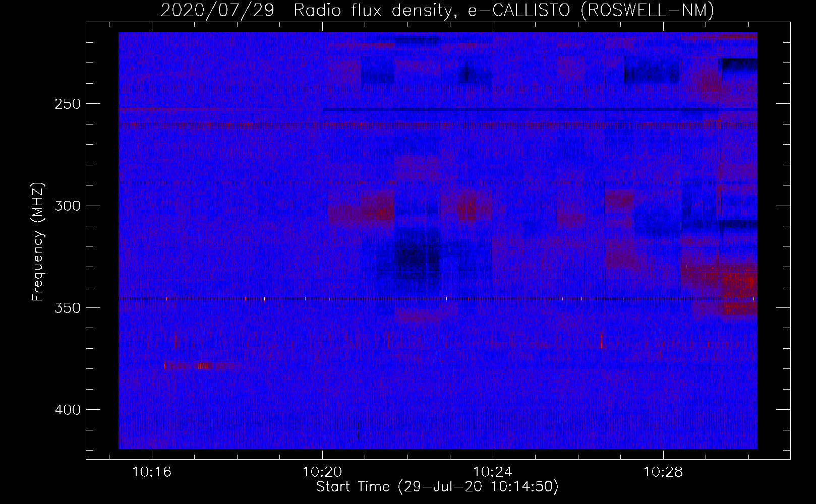The width and height of the screenshot is (816, 504).
Task: Click the 'Frequency (MHZ)' axis label
Action: tap(38, 241)
